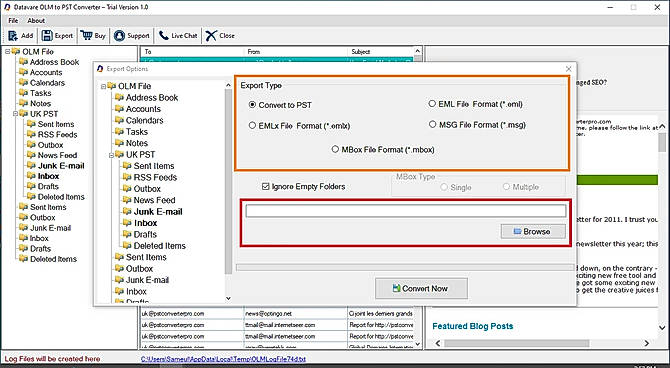
Task: Click the Featured Blog Posts heading
Action: point(473,326)
